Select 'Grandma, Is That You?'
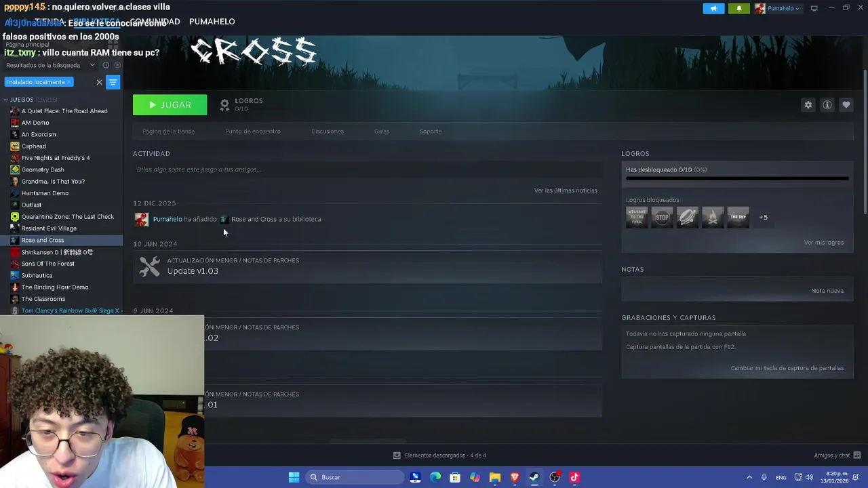This screenshot has width=868, height=488. click(53, 182)
